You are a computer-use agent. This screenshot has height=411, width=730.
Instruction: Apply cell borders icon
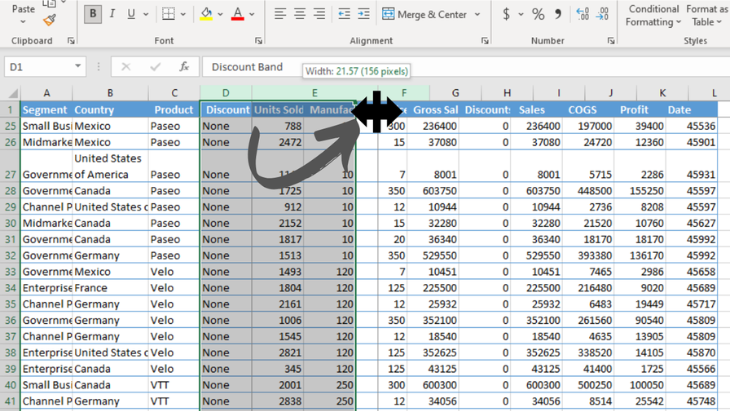click(x=168, y=14)
